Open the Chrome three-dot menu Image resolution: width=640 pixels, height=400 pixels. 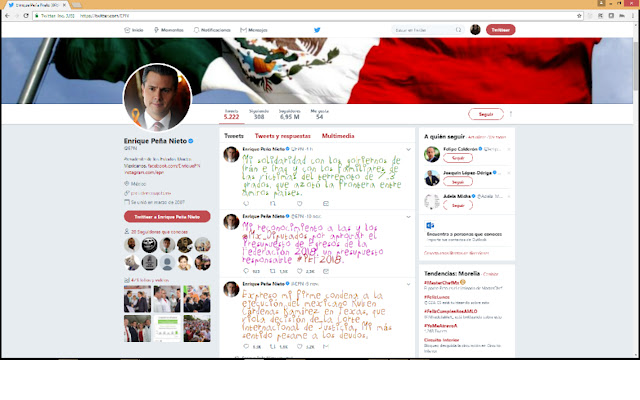point(633,16)
